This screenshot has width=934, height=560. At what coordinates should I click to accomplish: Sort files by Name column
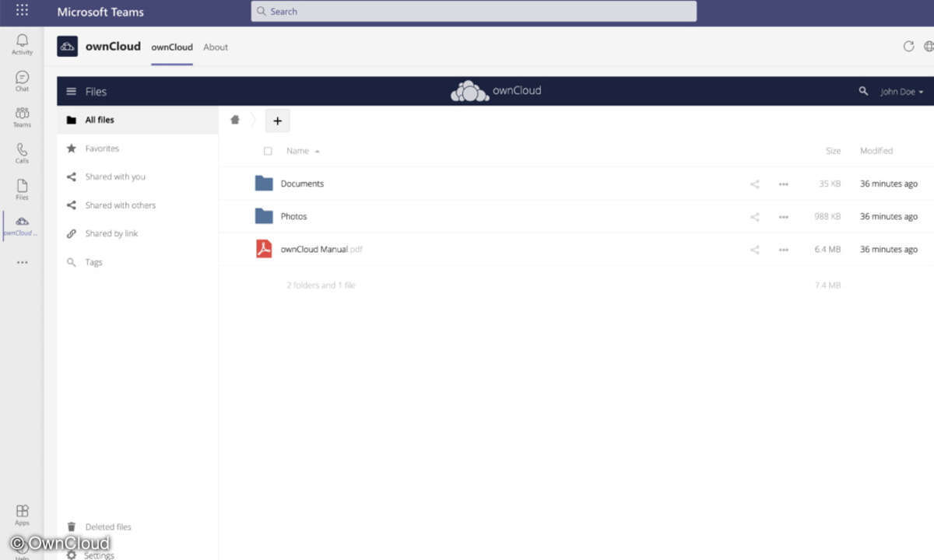303,151
